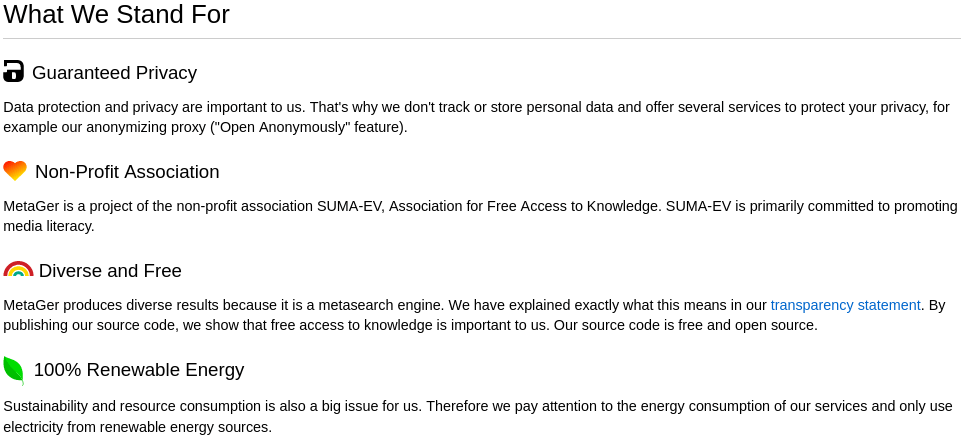Click the padlock icon beside Guaranteed Privacy
The image size is (961, 437).
pos(13,71)
